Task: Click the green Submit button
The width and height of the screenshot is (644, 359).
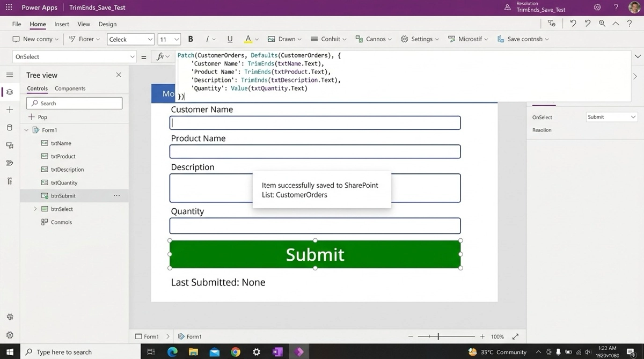Action: pos(315,254)
